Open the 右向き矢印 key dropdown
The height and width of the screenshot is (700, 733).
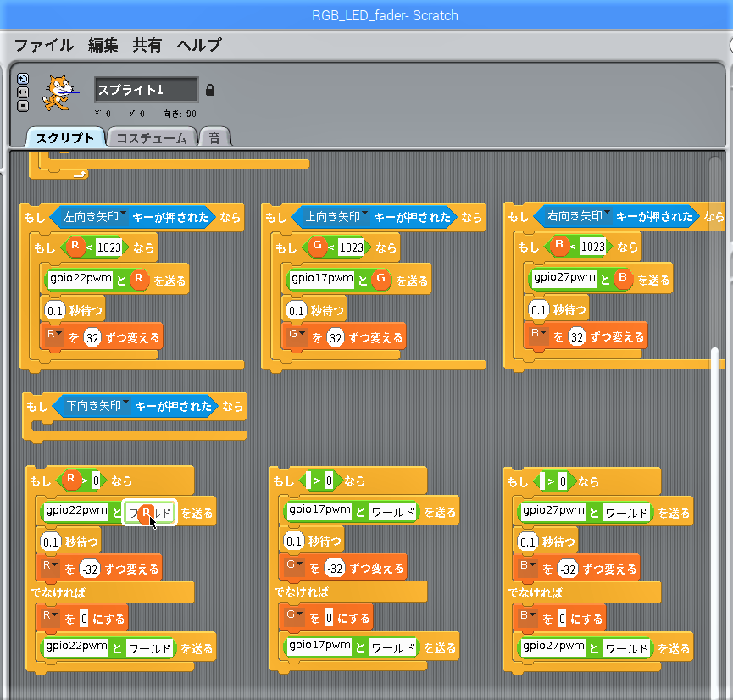pos(607,213)
